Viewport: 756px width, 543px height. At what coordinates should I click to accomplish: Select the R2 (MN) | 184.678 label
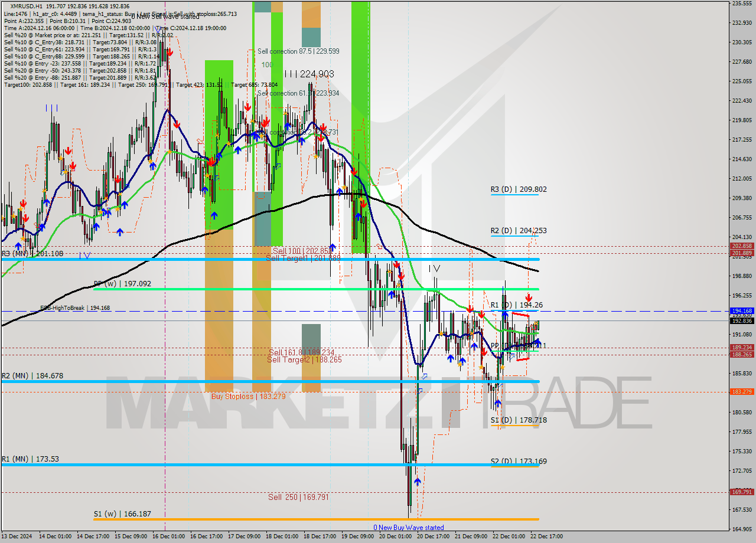32,376
